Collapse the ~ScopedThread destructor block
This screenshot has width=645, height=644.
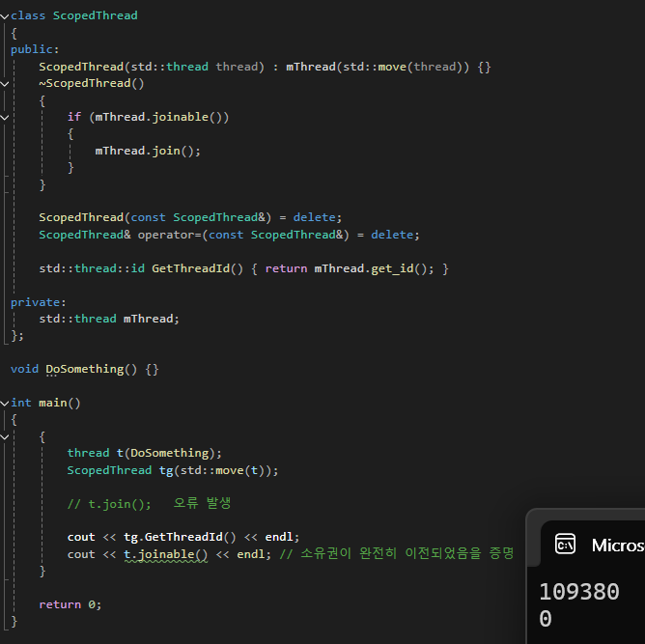click(x=5, y=84)
